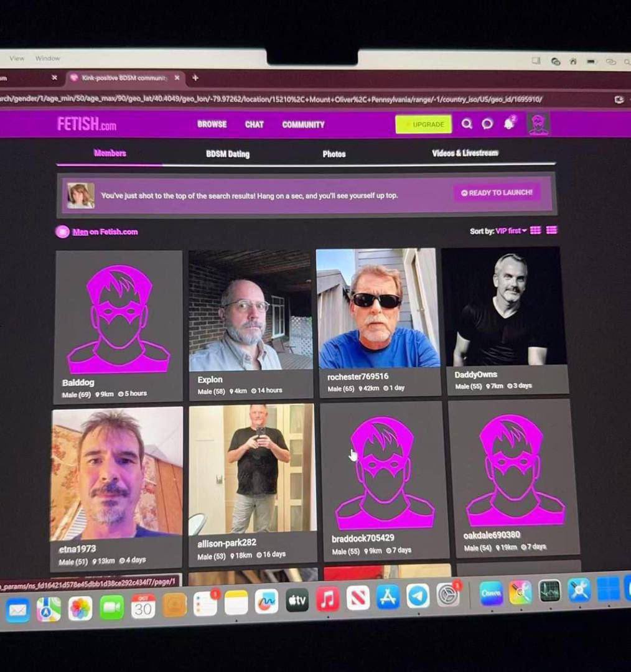The height and width of the screenshot is (672, 631).
Task: Open App Store in the Dock
Action: tap(388, 597)
